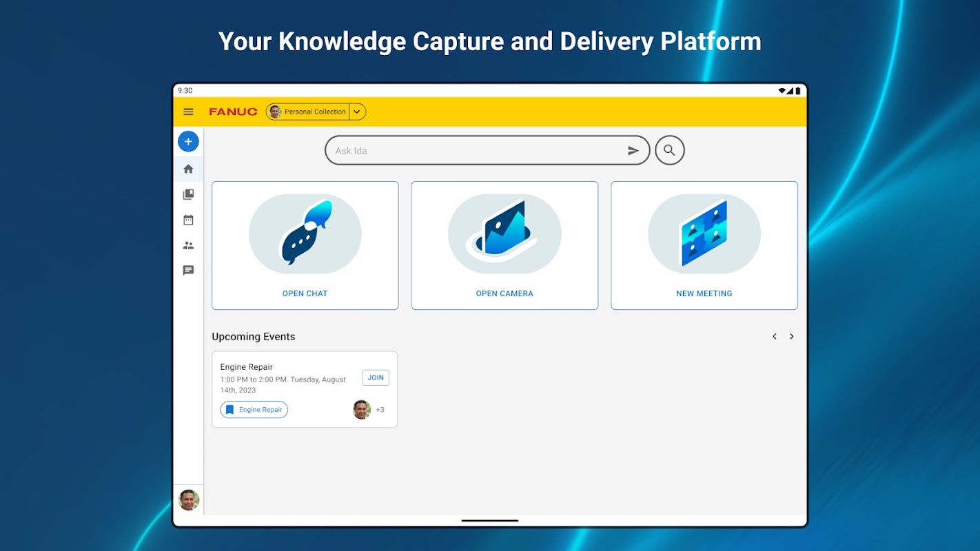Click the chat bubbles illustration
The width and height of the screenshot is (980, 551).
pos(305,233)
